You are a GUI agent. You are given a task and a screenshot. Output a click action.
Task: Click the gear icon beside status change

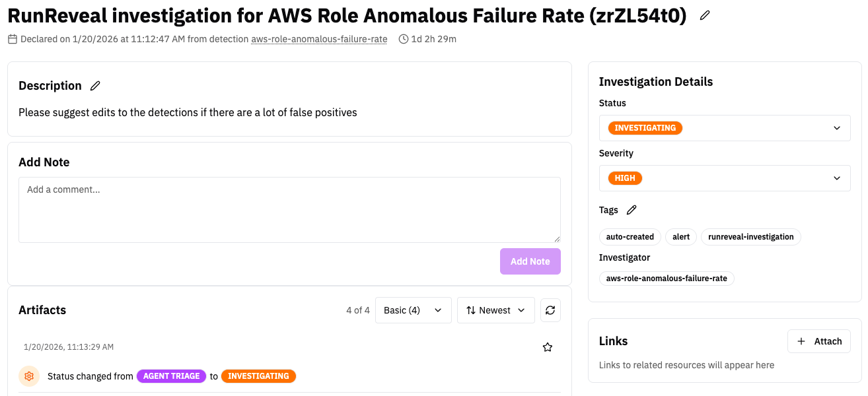click(x=29, y=376)
